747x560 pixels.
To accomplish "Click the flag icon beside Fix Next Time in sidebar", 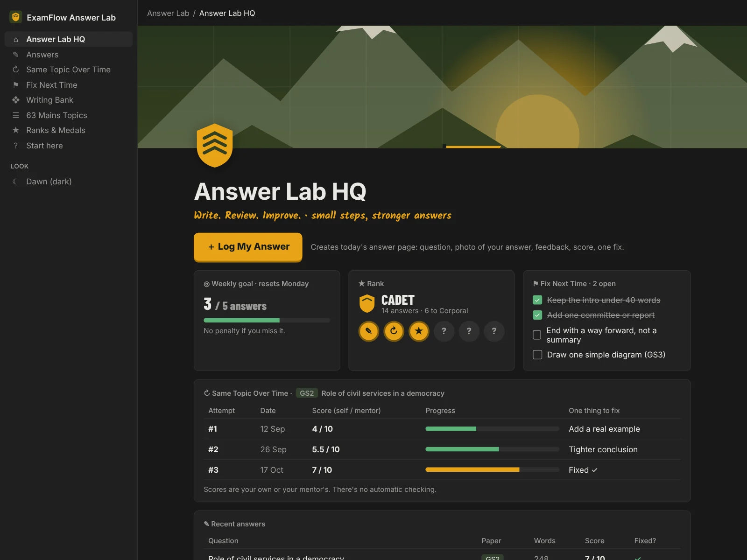I will click(16, 85).
